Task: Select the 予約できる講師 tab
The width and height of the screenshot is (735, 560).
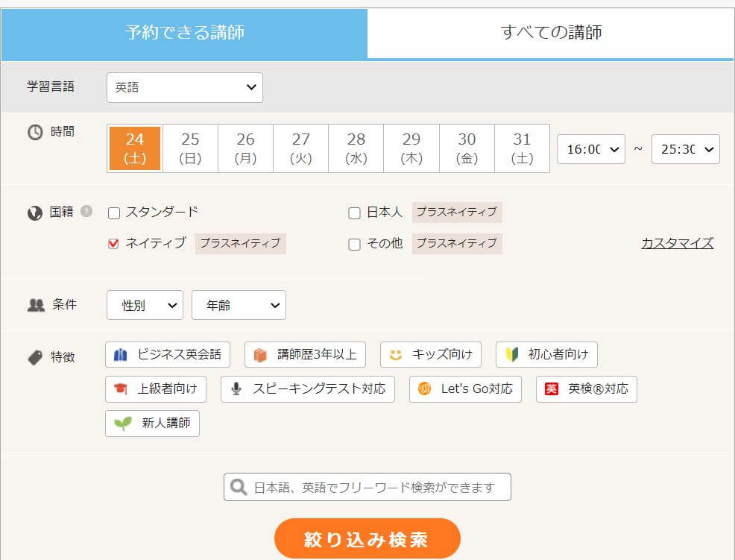Action: pyautogui.click(x=183, y=34)
